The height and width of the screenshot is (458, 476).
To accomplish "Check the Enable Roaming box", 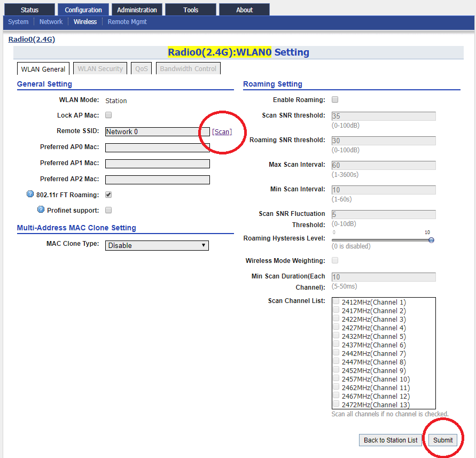I will (335, 99).
